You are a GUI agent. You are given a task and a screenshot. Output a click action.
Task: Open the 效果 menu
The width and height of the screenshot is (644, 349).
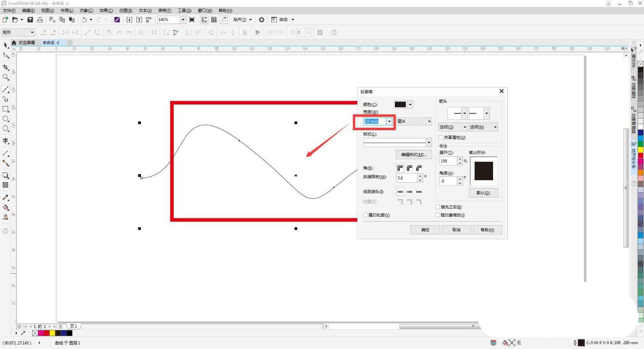tap(106, 10)
